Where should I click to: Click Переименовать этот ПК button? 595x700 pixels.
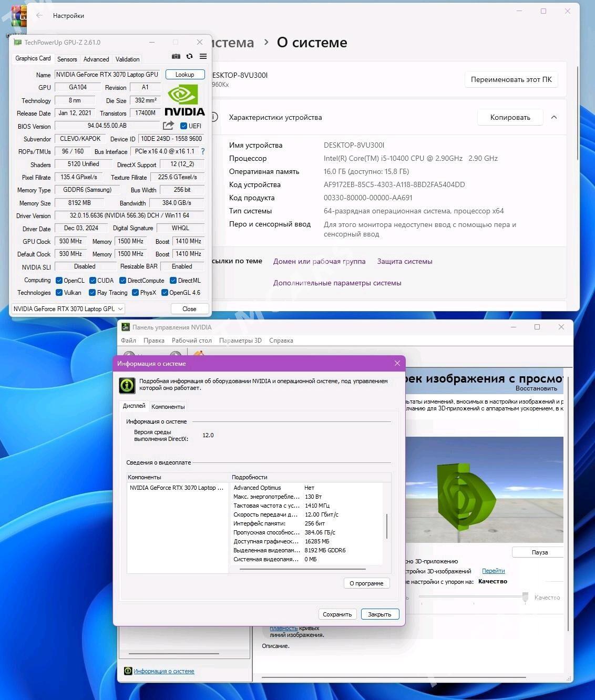click(511, 79)
